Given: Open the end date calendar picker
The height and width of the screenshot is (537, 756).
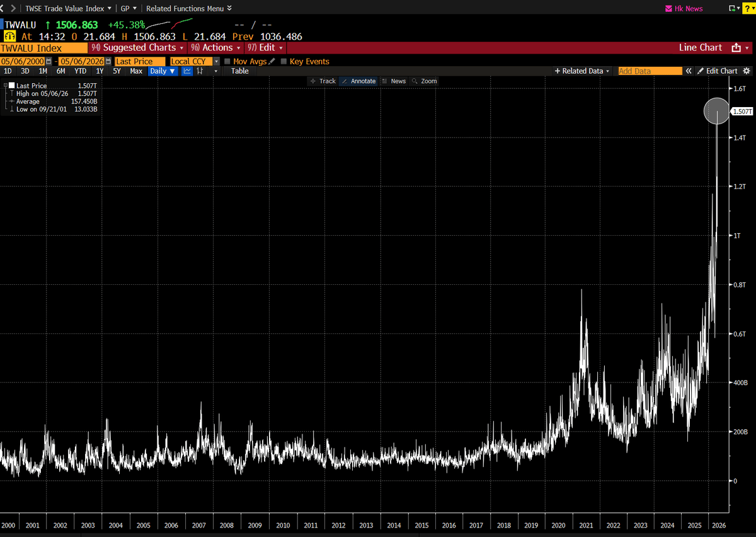Looking at the screenshot, I should pyautogui.click(x=110, y=61).
